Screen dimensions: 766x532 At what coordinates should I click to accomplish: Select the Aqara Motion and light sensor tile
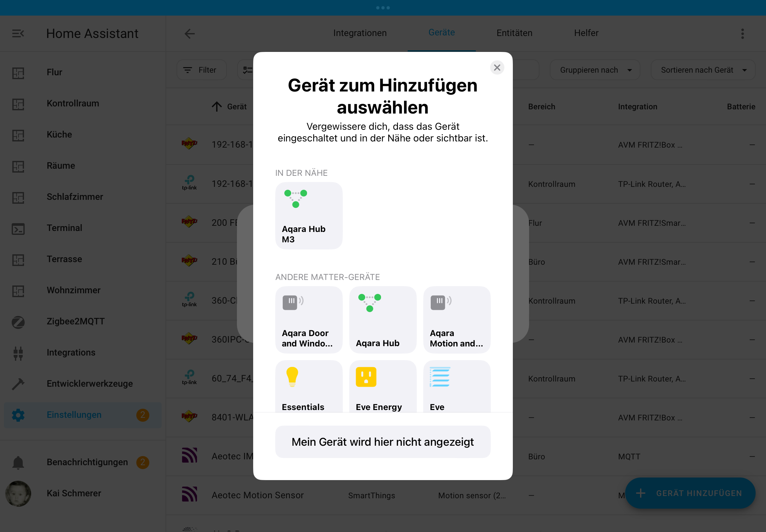point(457,319)
